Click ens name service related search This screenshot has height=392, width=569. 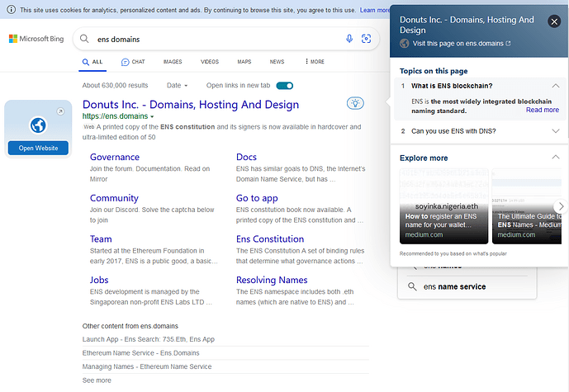[454, 286]
